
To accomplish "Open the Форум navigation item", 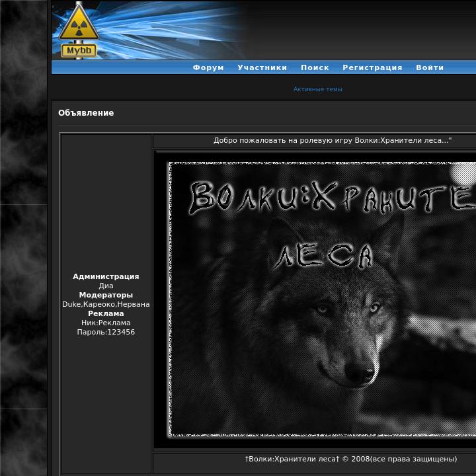I will pyautogui.click(x=208, y=67).
